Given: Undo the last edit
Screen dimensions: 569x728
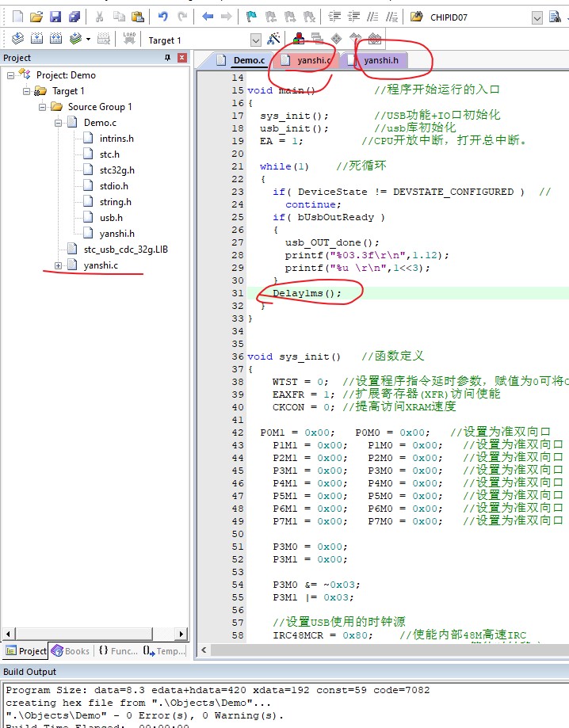Looking at the screenshot, I should tap(162, 17).
